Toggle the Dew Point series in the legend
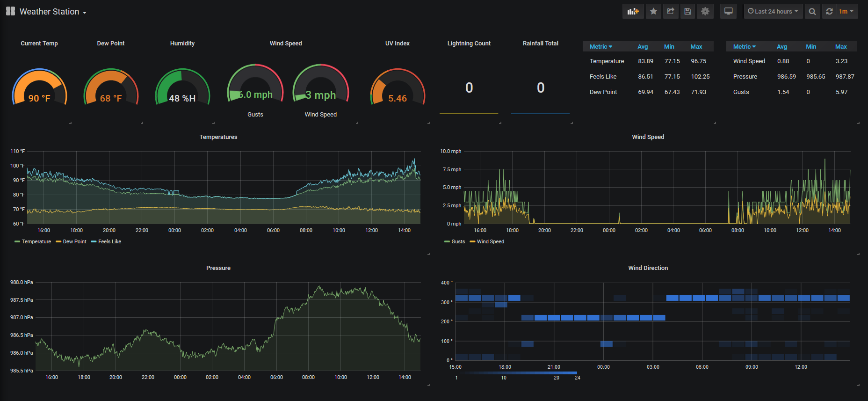Image resolution: width=868 pixels, height=401 pixels. pyautogui.click(x=75, y=241)
